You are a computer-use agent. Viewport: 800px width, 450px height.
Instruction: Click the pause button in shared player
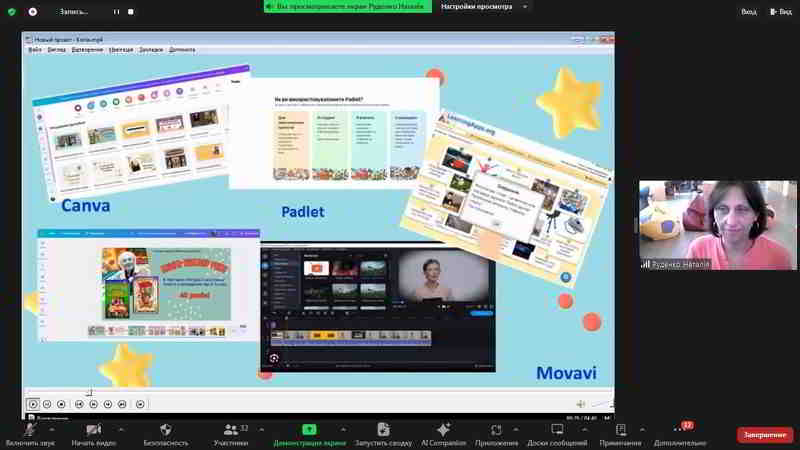coord(47,404)
